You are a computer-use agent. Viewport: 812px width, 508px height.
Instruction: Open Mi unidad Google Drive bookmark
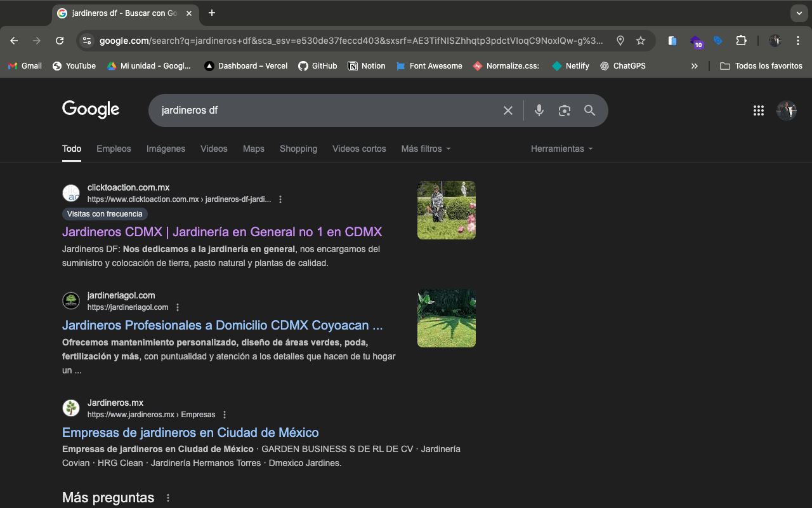tap(148, 65)
